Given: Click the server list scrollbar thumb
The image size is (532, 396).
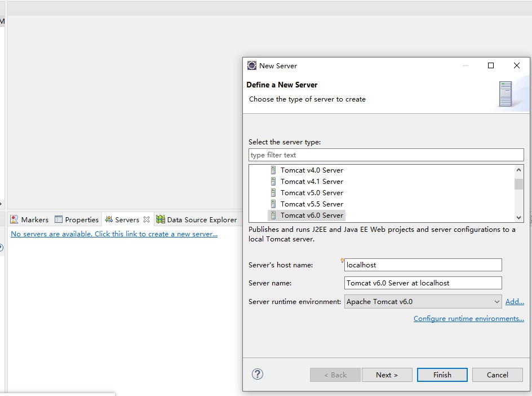Looking at the screenshot, I should click(x=518, y=184).
